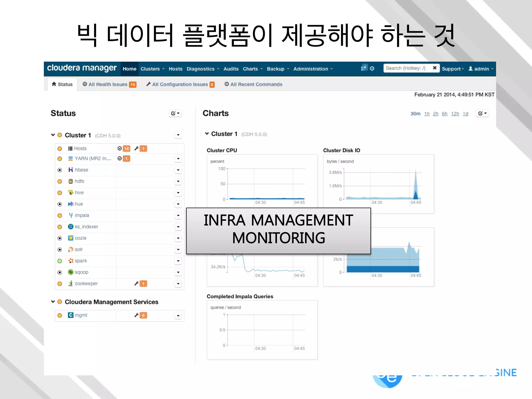532x399 pixels.
Task: Click the admin user icon
Action: (x=470, y=69)
